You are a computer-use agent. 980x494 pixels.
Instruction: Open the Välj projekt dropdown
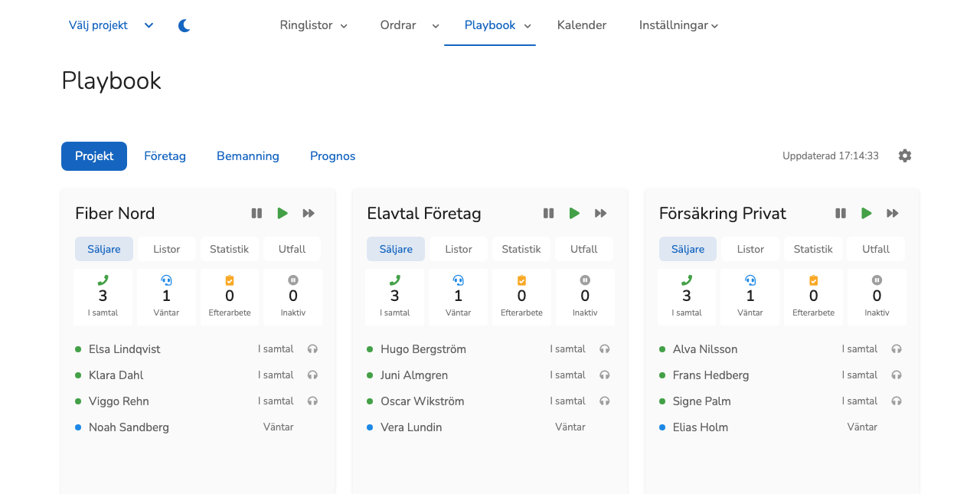pyautogui.click(x=111, y=25)
